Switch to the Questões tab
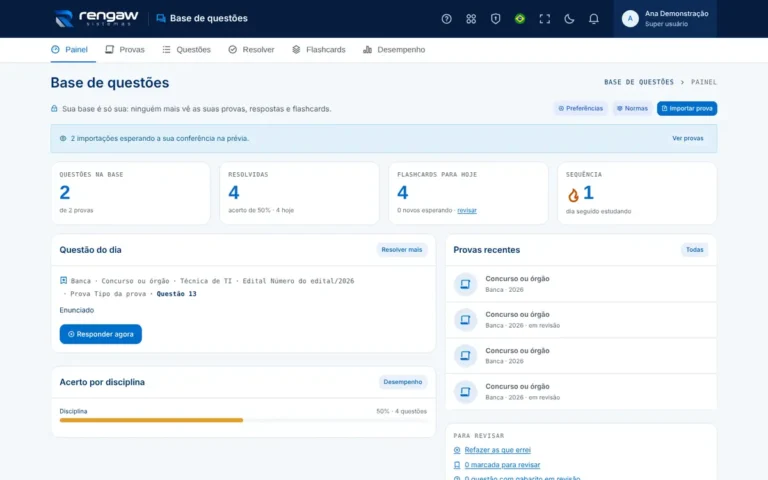768x480 pixels. coord(187,49)
